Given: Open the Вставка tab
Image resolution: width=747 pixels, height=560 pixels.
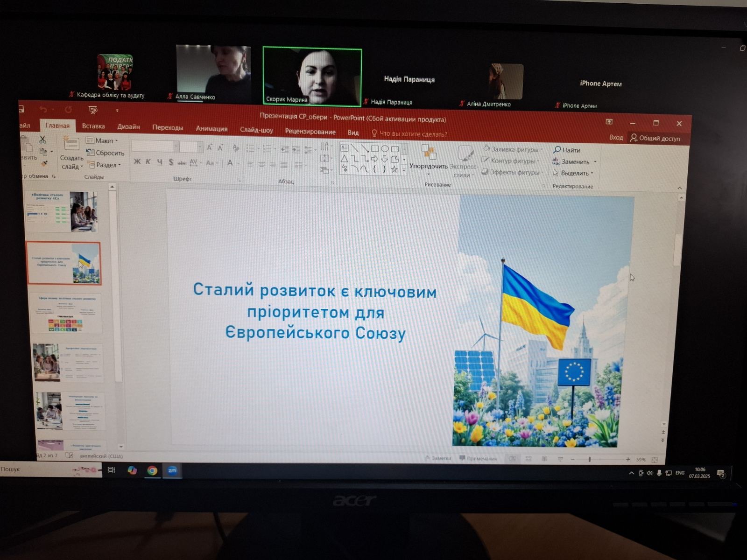Looking at the screenshot, I should coord(93,126).
